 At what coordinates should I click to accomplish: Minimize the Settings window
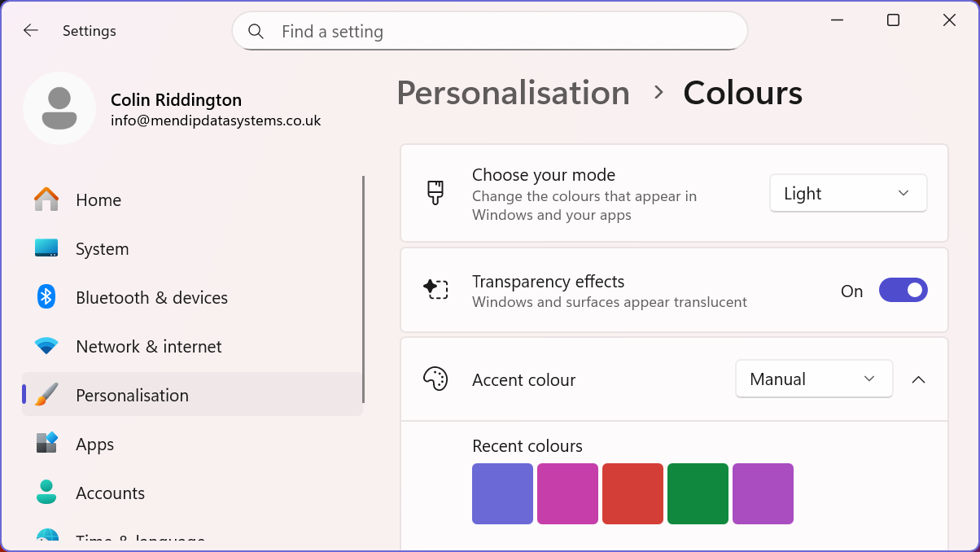tap(837, 20)
